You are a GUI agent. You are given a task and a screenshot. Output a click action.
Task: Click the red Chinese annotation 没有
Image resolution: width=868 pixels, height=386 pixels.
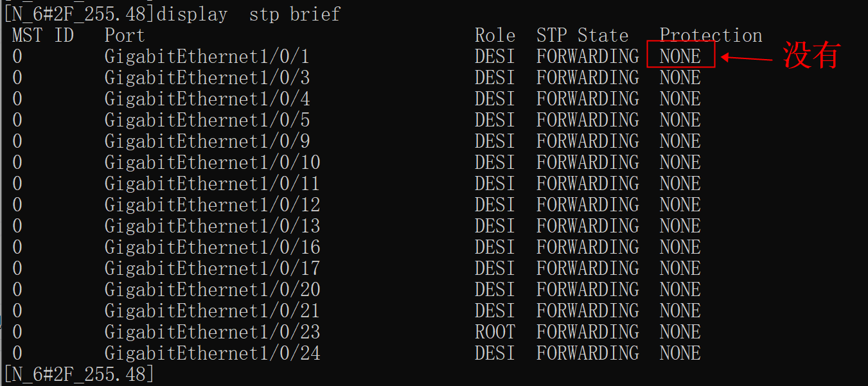click(x=812, y=56)
